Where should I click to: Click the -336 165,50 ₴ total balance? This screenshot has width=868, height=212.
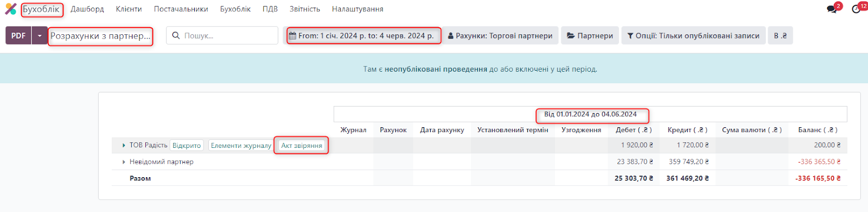pos(818,178)
